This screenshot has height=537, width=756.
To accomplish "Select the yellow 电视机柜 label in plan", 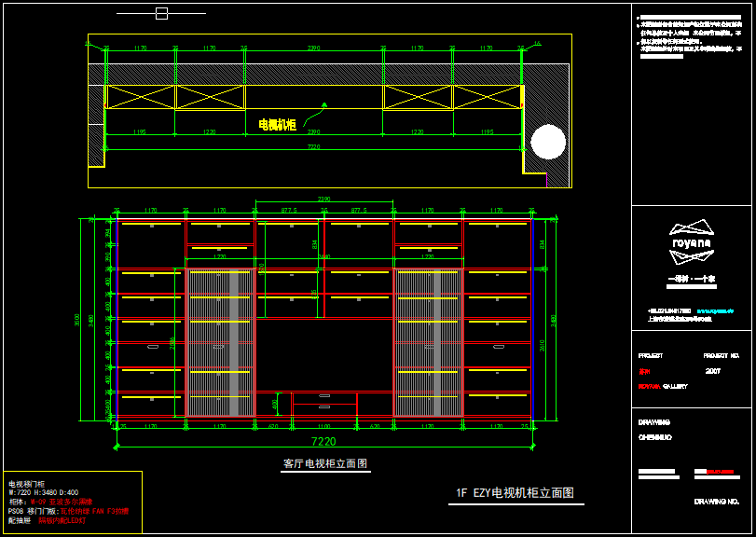I will 277,124.
